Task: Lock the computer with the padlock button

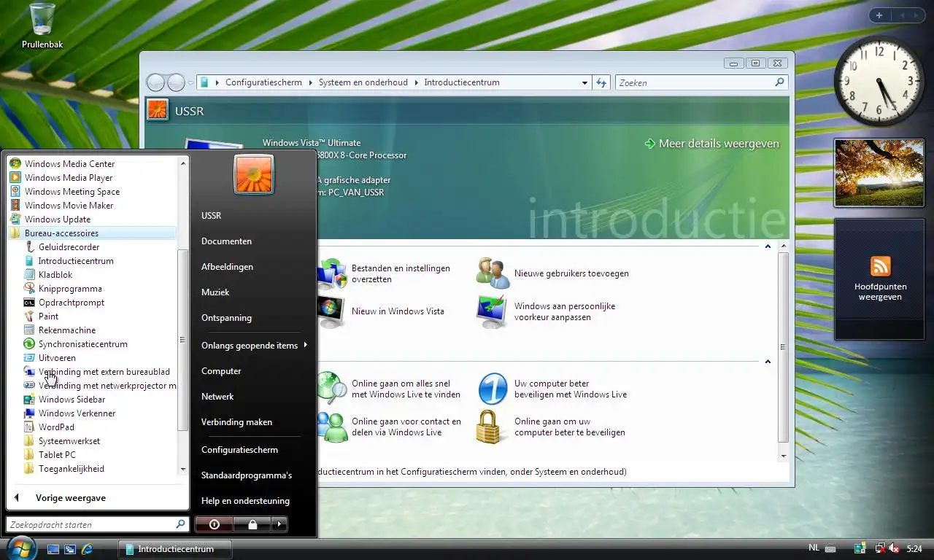Action: (x=252, y=524)
